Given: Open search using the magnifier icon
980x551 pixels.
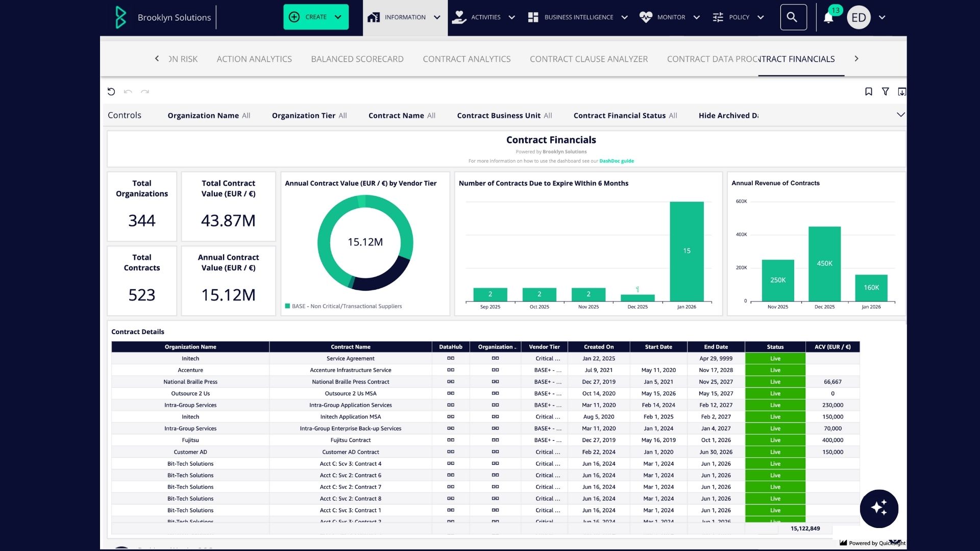Looking at the screenshot, I should click(x=793, y=17).
